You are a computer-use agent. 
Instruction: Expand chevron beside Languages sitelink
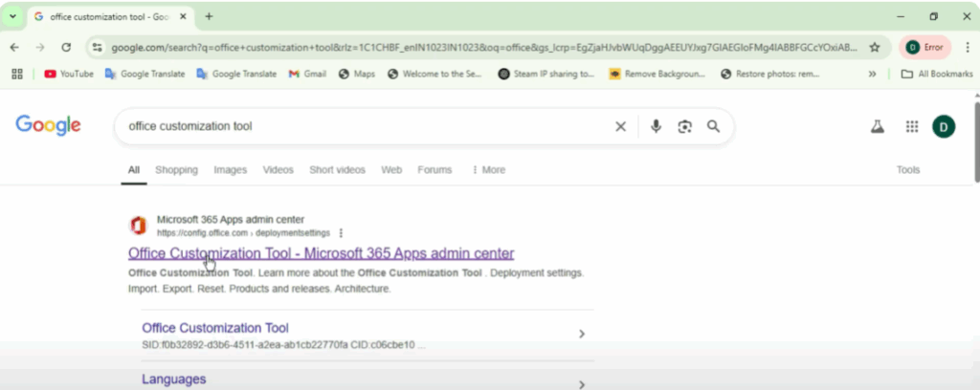(581, 384)
